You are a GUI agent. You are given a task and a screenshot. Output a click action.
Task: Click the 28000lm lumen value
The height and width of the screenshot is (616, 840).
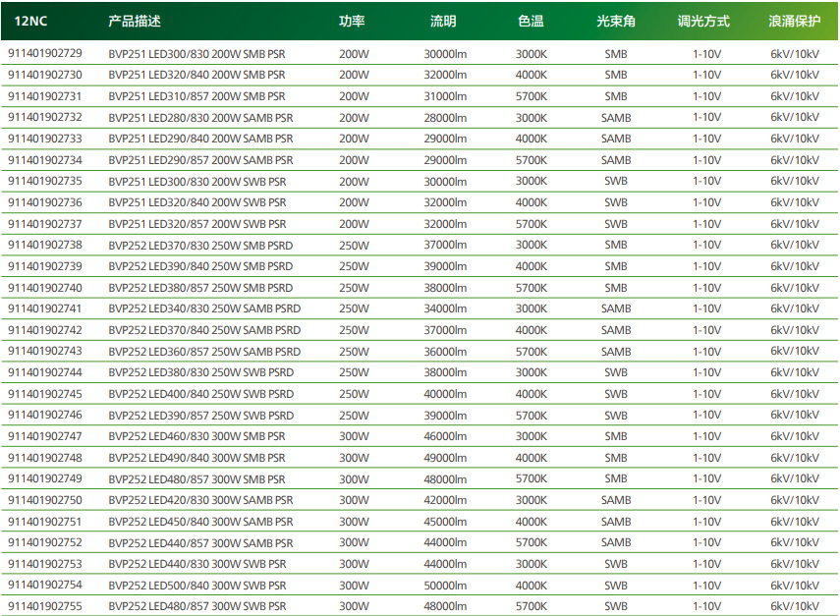point(445,117)
